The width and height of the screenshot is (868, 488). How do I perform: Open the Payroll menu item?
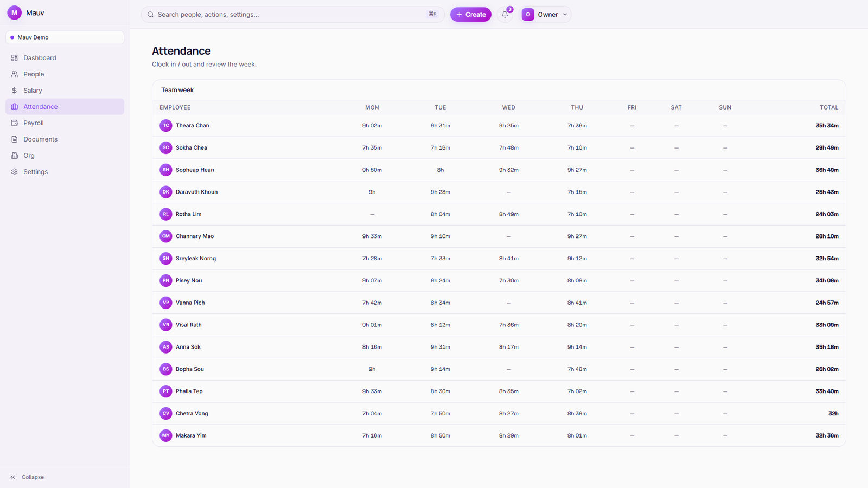point(65,123)
